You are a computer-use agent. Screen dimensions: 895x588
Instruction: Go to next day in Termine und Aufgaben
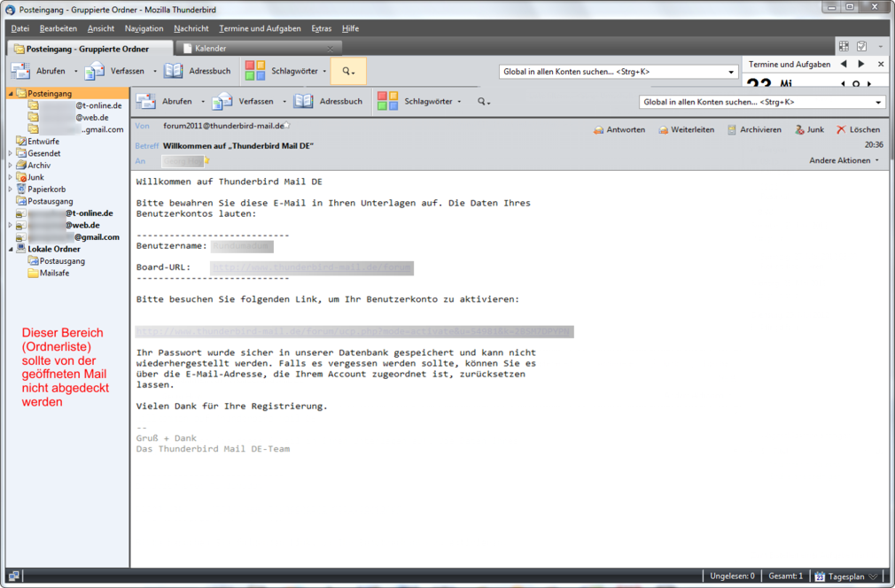861,64
